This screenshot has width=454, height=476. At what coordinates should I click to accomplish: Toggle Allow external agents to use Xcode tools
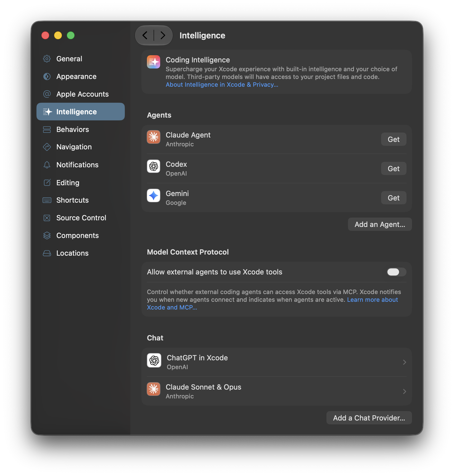coord(396,272)
